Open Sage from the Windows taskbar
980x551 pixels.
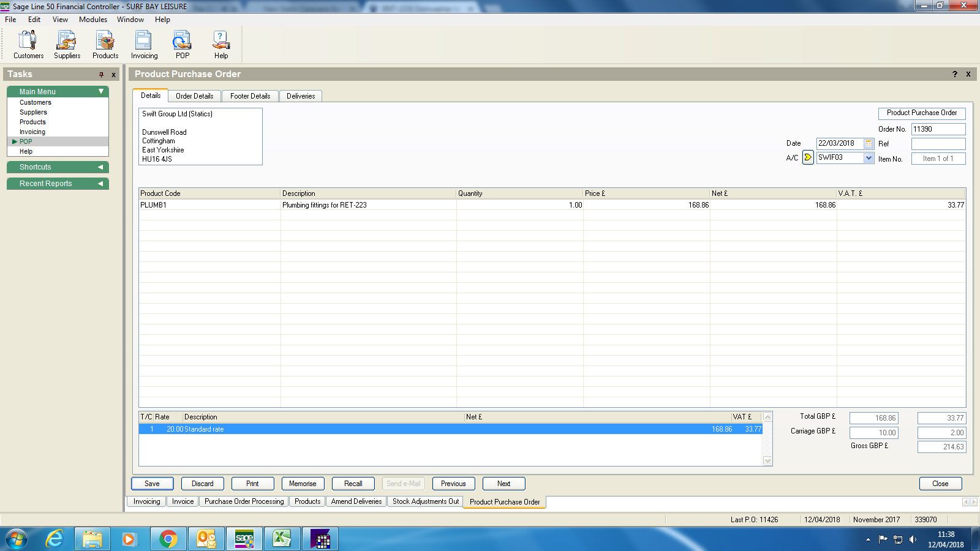click(x=244, y=539)
